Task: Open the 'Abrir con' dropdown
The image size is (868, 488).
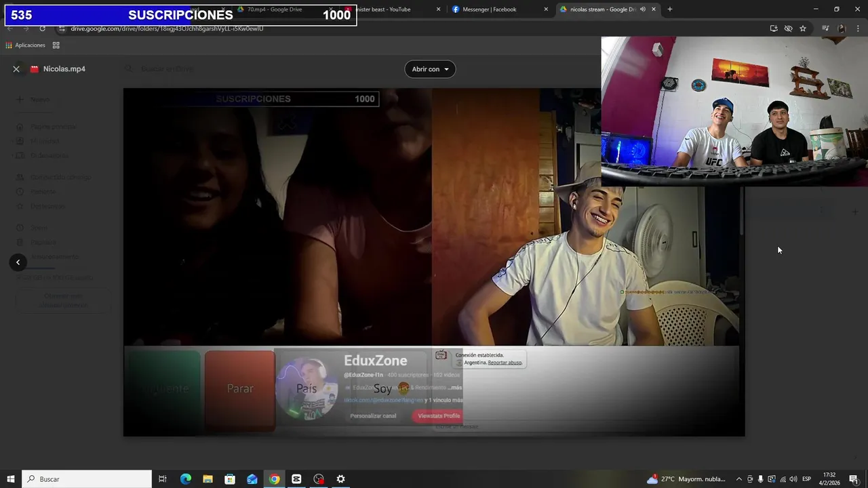Action: click(x=430, y=69)
